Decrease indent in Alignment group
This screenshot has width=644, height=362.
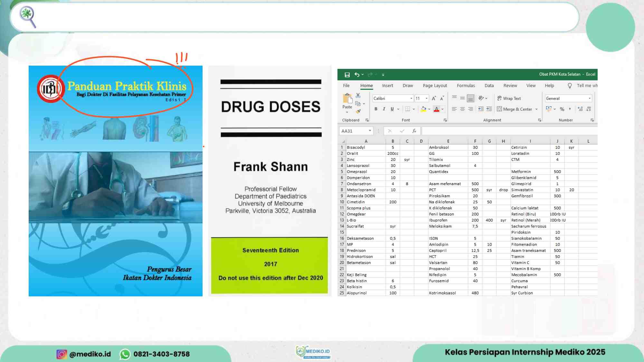coord(481,109)
